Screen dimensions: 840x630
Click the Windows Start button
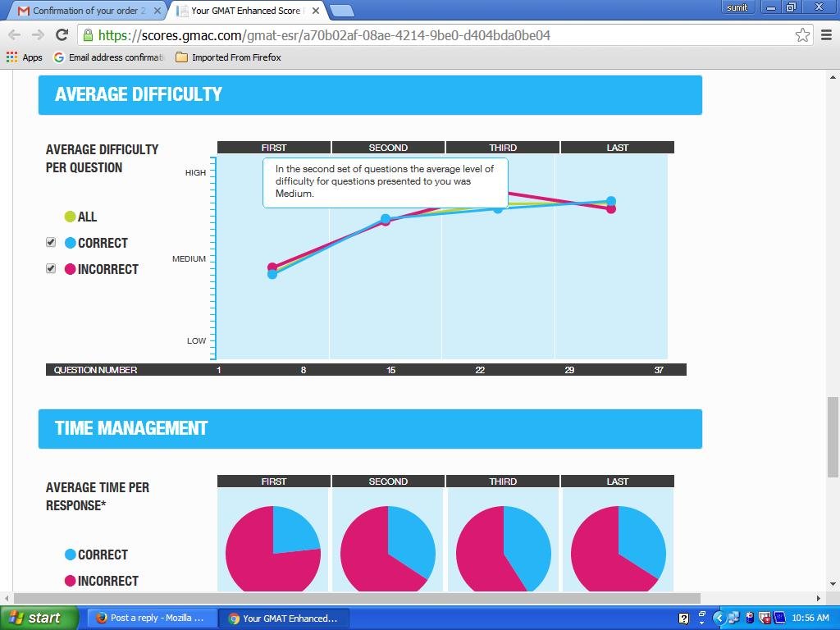39,618
